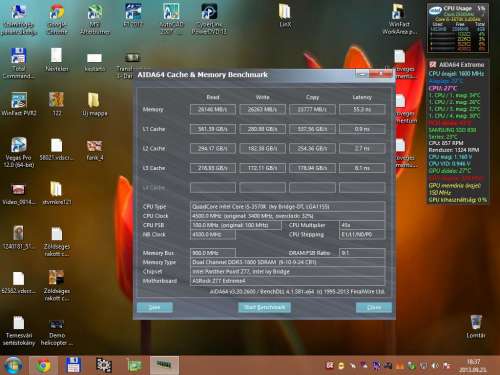
Task: Click the AIDA64 Extreme gadget header
Action: coord(457,64)
